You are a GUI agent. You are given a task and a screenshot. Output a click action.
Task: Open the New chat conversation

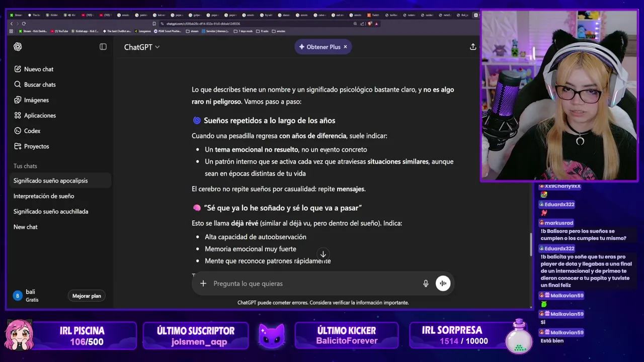pyautogui.click(x=60, y=227)
